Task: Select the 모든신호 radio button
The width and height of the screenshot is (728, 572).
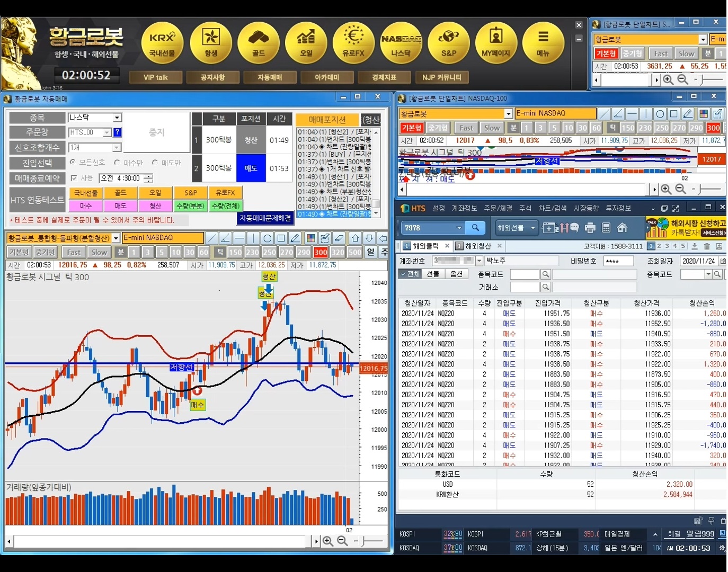Action: pos(73,163)
